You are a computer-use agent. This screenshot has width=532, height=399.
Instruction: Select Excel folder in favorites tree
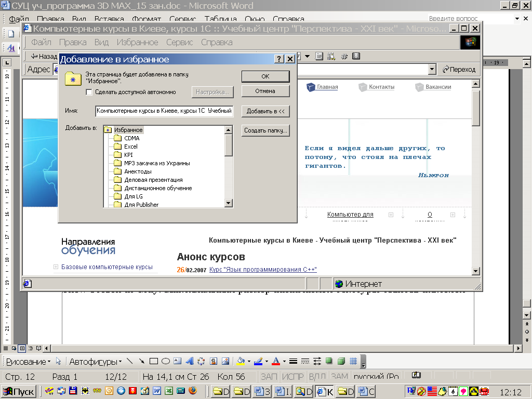coord(130,147)
